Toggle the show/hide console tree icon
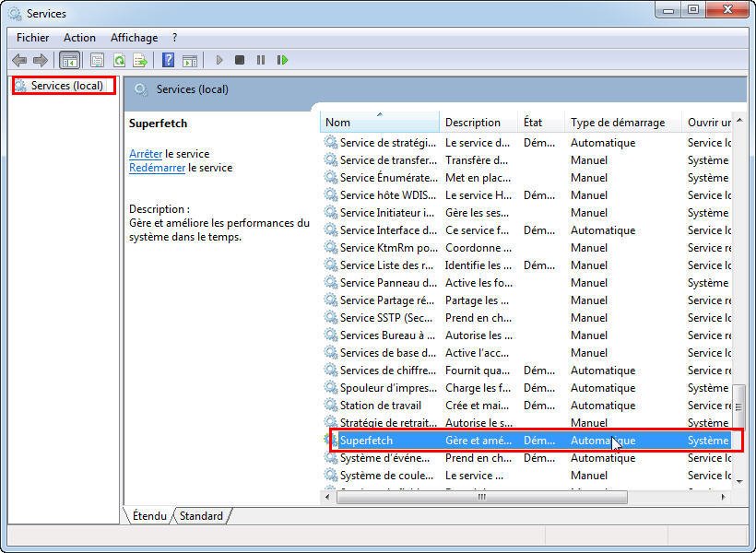 click(68, 61)
